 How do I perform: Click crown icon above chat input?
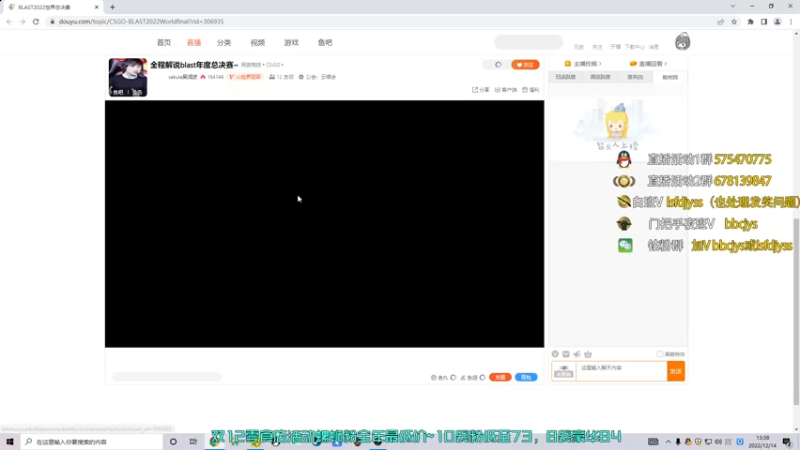588,354
